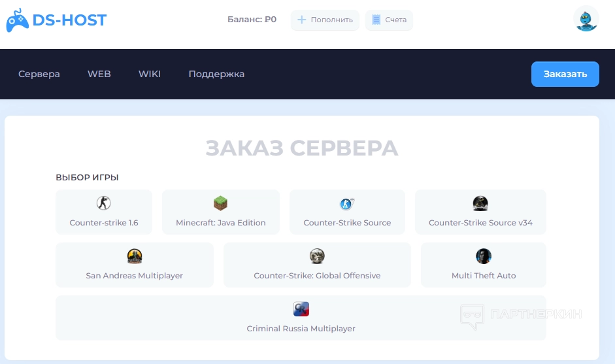Viewport: 615px width, 364px height.
Task: Choose the Counter-strike 1.6 label
Action: (x=104, y=223)
